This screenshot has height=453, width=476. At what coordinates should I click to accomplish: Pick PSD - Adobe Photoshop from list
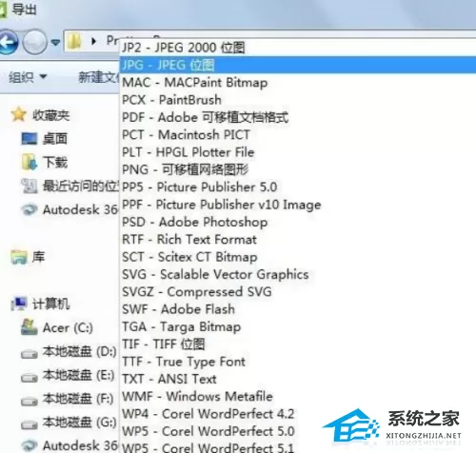pos(194,222)
